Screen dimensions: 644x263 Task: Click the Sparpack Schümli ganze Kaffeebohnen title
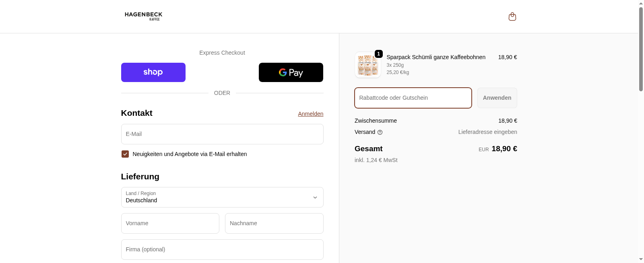click(x=436, y=57)
